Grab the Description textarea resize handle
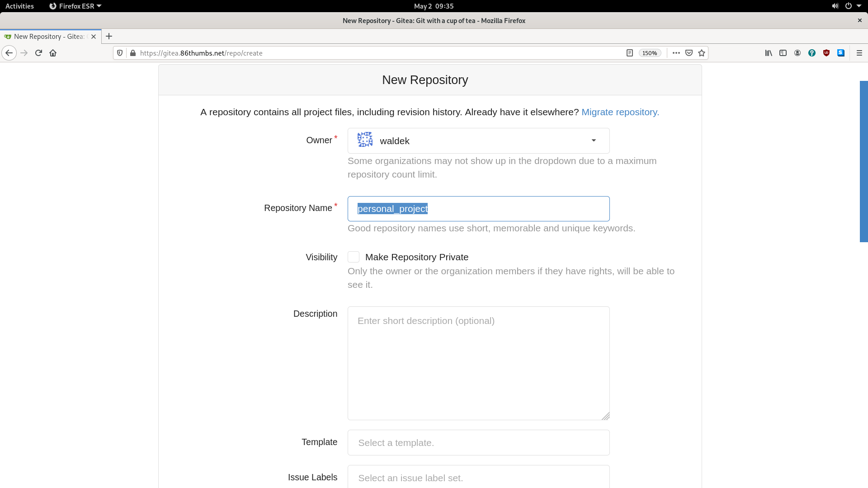868x488 pixels. pyautogui.click(x=606, y=416)
